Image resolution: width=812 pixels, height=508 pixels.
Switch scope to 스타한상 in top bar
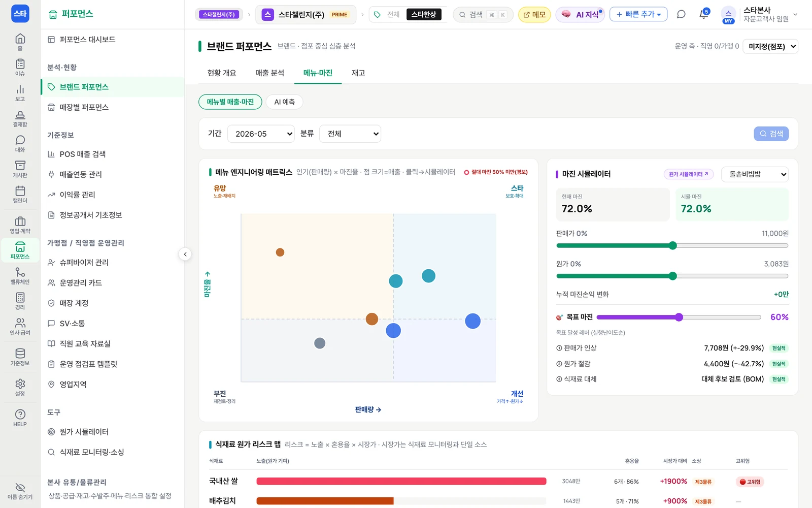click(x=424, y=14)
